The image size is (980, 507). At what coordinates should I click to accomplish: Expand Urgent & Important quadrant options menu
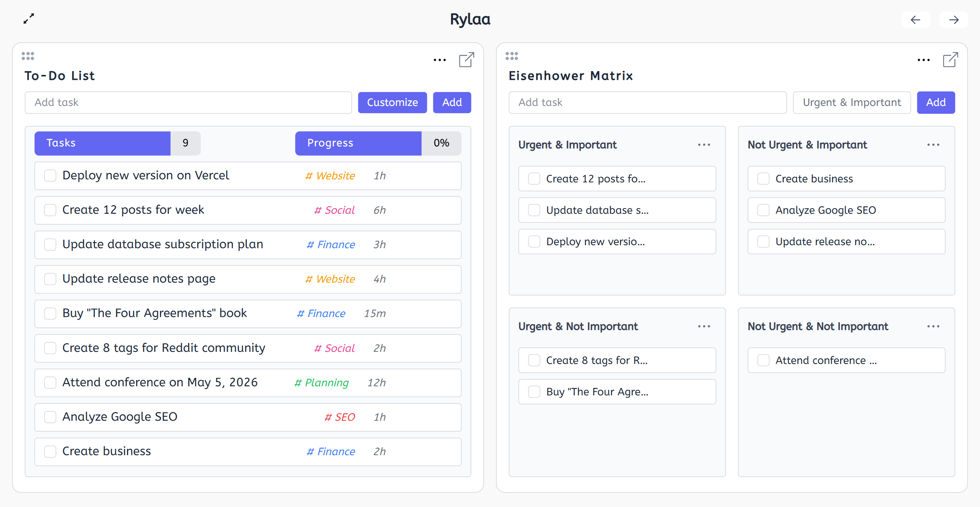point(704,145)
